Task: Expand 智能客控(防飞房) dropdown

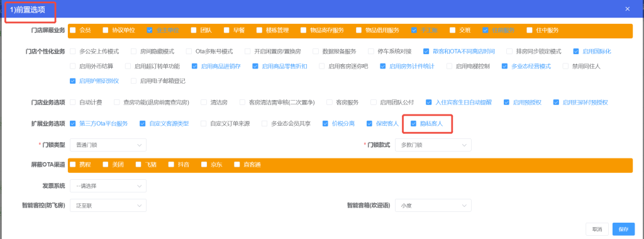Action: coord(108,205)
